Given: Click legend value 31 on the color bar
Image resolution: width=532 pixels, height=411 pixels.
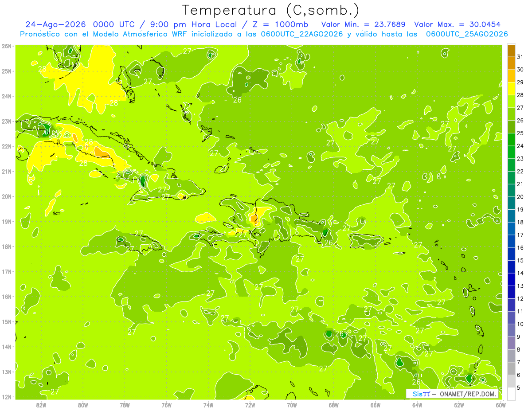Looking at the screenshot, I should 520,57.
